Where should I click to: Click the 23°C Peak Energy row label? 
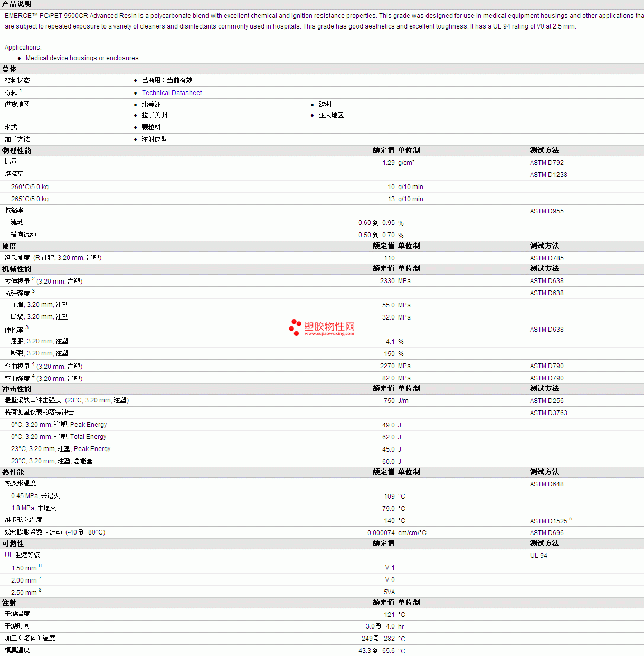61,449
